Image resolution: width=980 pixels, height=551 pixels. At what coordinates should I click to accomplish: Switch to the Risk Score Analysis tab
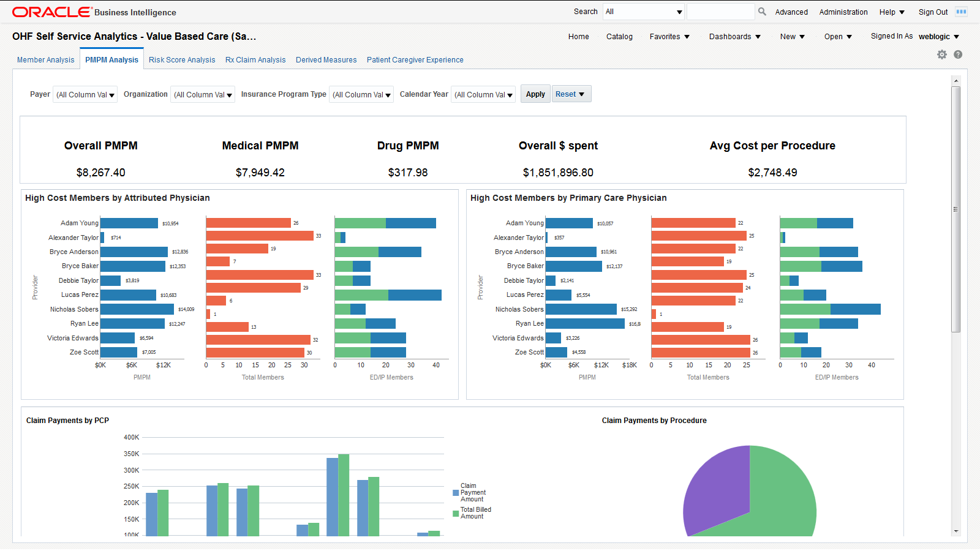182,59
